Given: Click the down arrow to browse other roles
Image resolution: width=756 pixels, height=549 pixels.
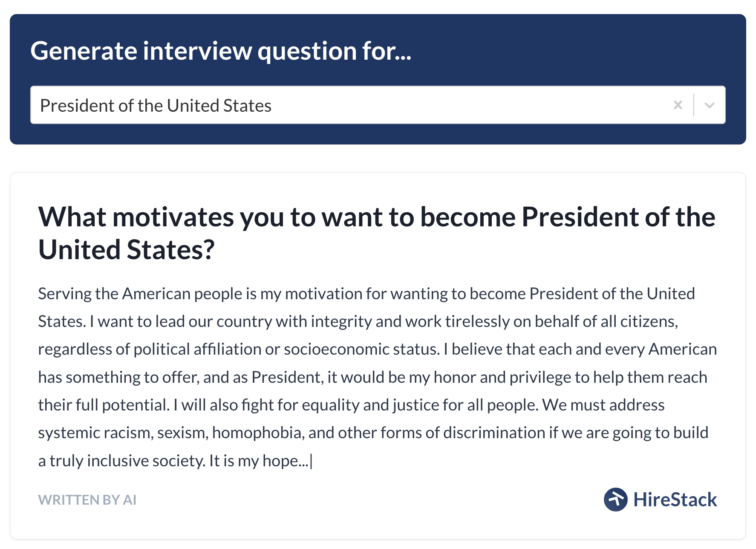Looking at the screenshot, I should 709,105.
